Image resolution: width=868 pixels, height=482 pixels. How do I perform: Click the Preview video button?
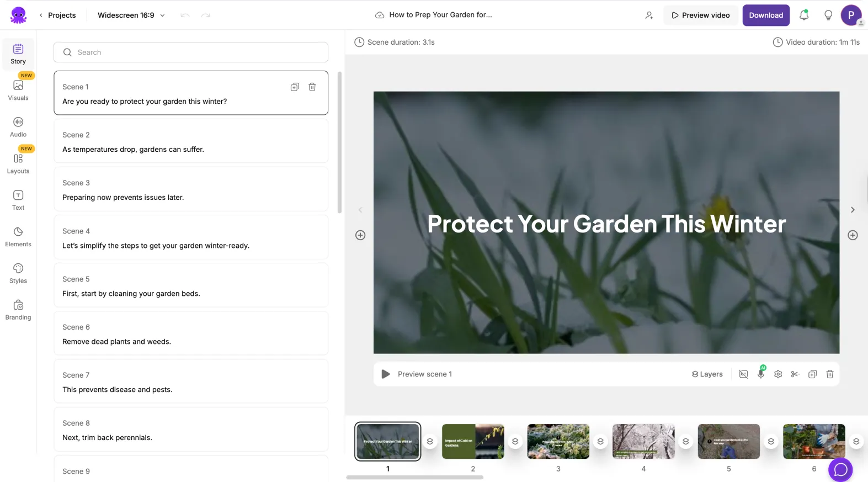[x=700, y=15]
